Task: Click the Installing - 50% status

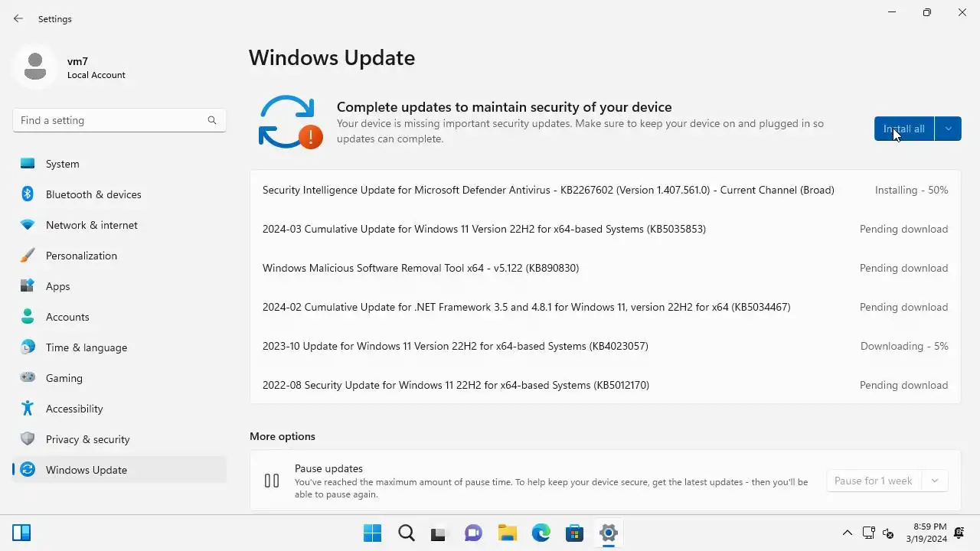Action: coord(911,190)
